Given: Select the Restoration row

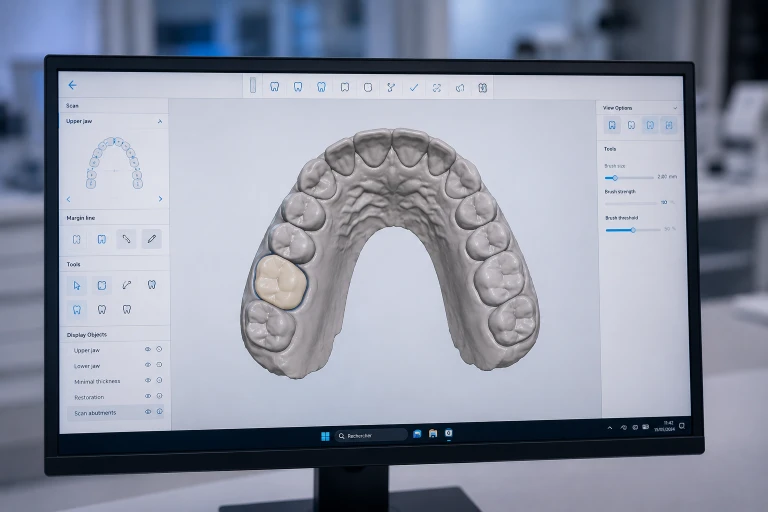Looking at the screenshot, I should (115, 397).
